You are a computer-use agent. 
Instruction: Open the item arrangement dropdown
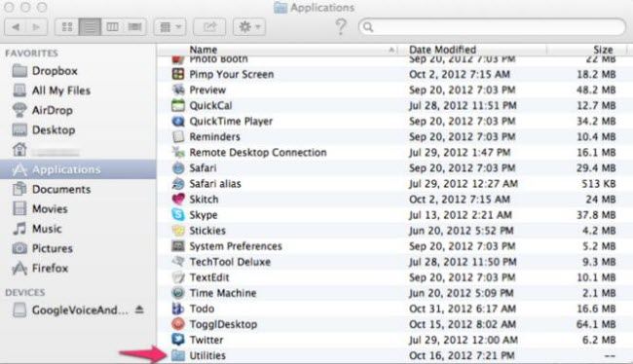[170, 27]
